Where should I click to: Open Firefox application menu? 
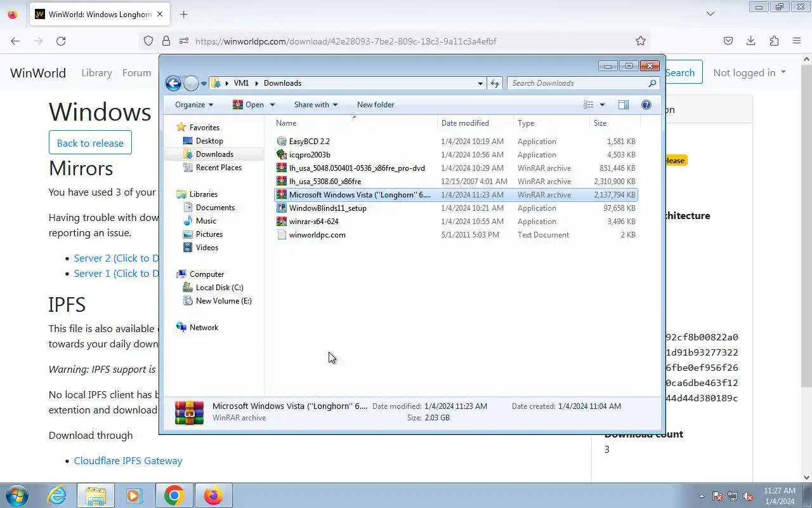(797, 41)
